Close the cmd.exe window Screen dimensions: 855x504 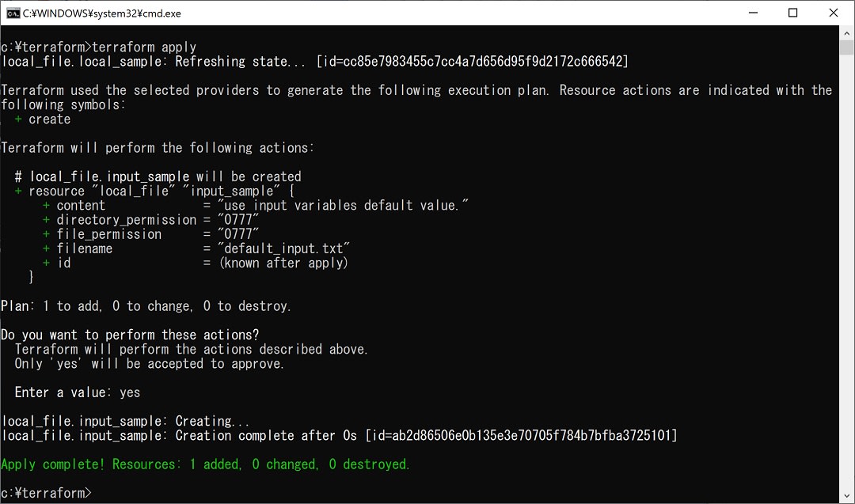(x=833, y=13)
